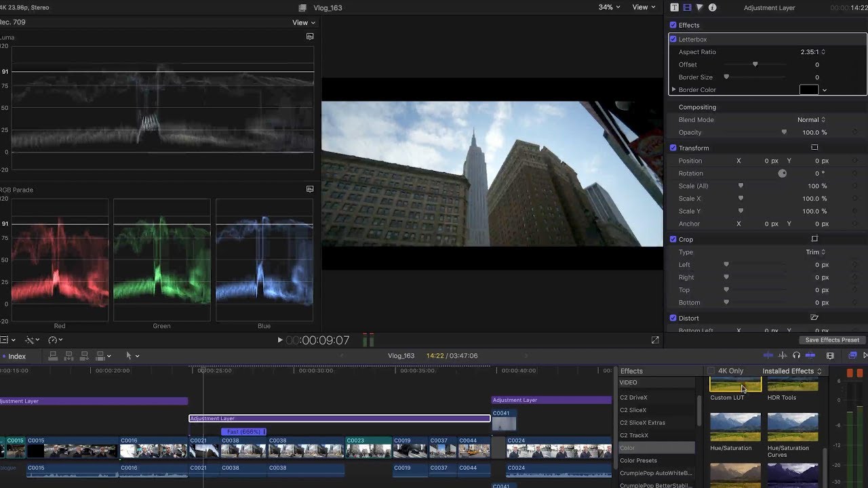868x488 pixels.
Task: Toggle the Crop checkbox
Action: [x=673, y=239]
